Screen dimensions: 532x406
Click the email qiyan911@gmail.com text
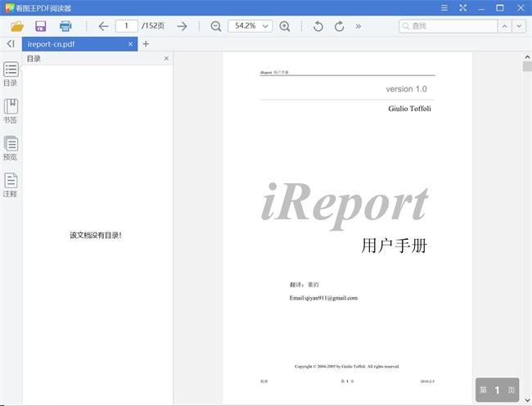(323, 298)
